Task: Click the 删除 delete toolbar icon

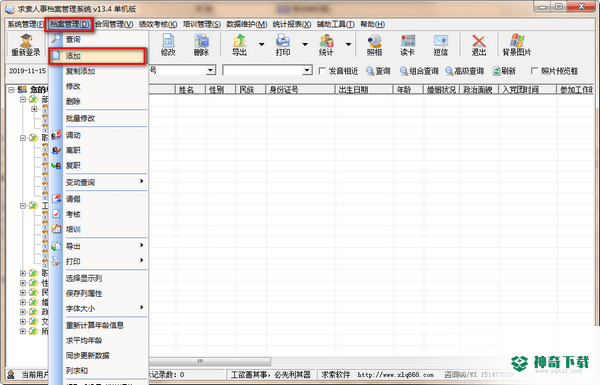Action: [x=201, y=46]
